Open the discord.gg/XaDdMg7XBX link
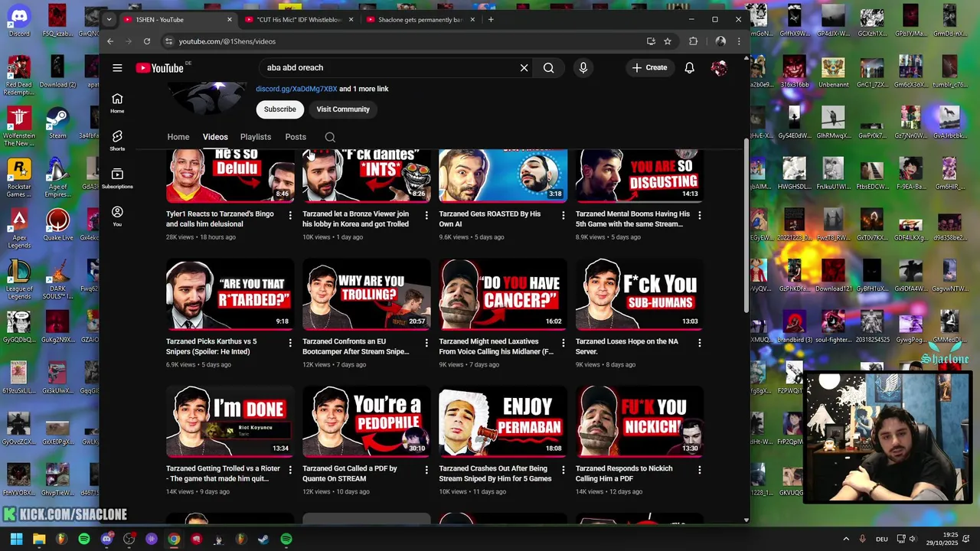The height and width of the screenshot is (551, 980). 296,89
